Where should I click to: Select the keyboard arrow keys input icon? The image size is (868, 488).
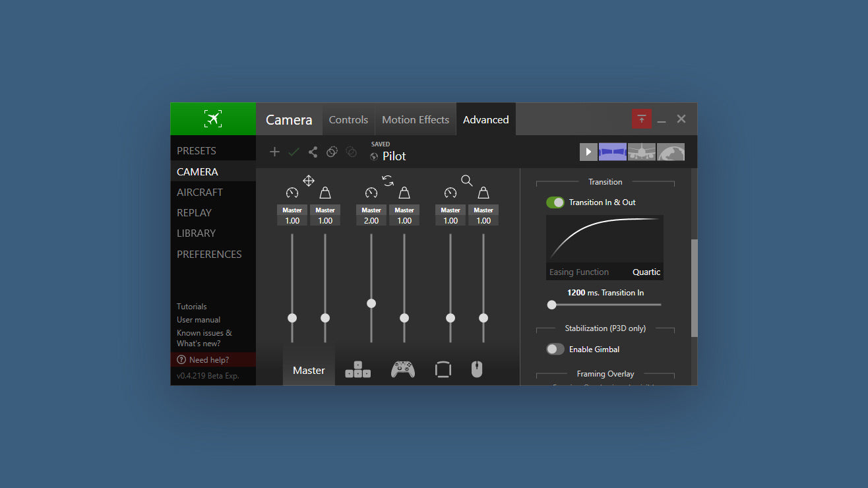tap(357, 370)
